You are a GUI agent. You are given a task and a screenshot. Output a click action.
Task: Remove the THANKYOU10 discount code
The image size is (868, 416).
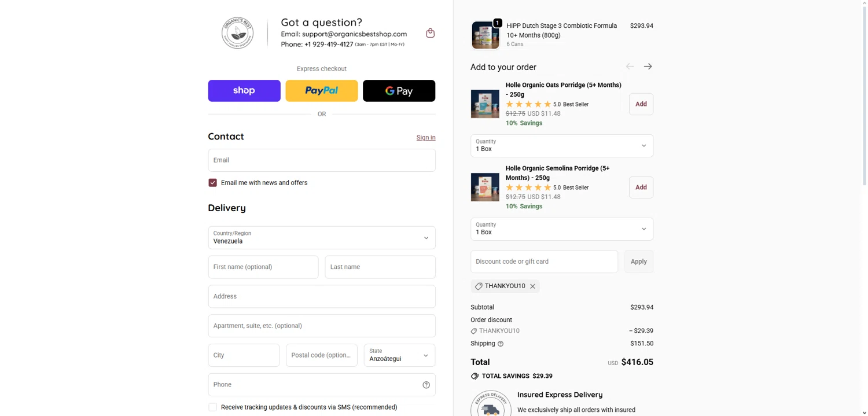(x=532, y=286)
